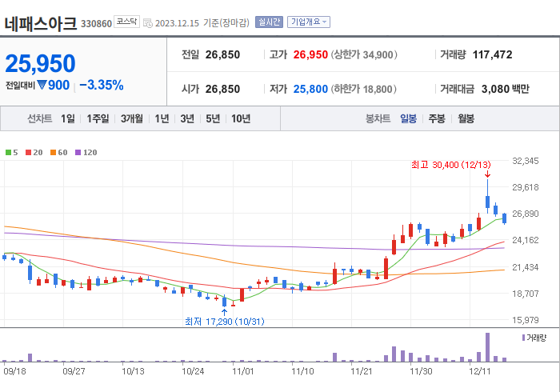Click the 24,162 price axis label
Viewport: 560px width, 392px height.
[x=525, y=240]
